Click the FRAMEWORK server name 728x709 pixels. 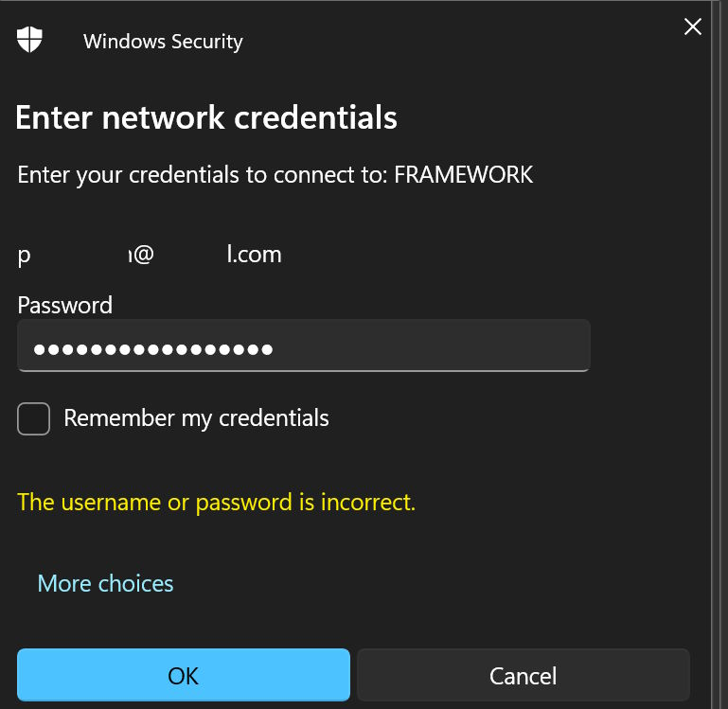[x=464, y=175]
